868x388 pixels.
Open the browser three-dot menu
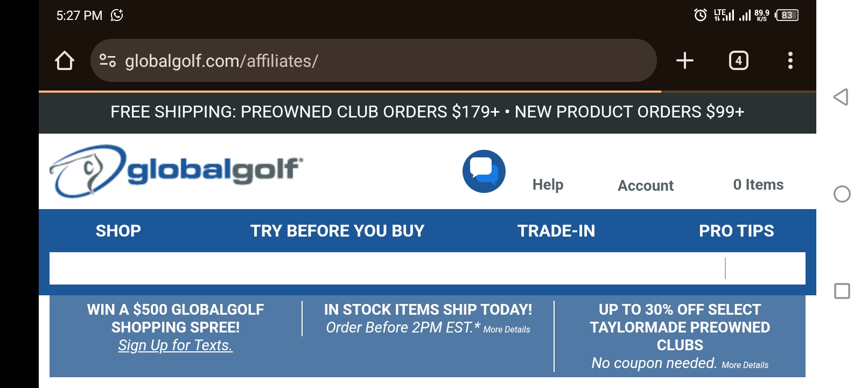790,60
